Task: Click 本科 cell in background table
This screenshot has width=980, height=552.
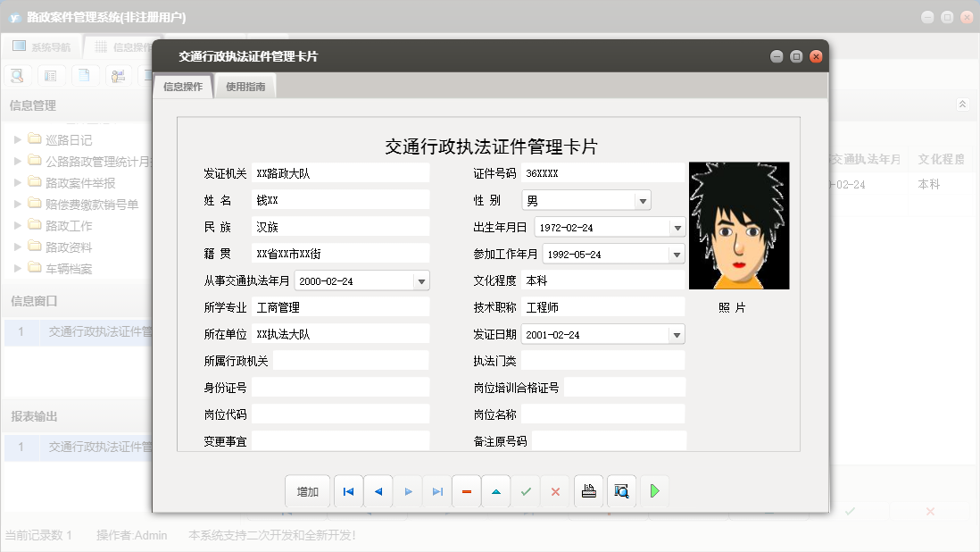Action: click(x=929, y=184)
